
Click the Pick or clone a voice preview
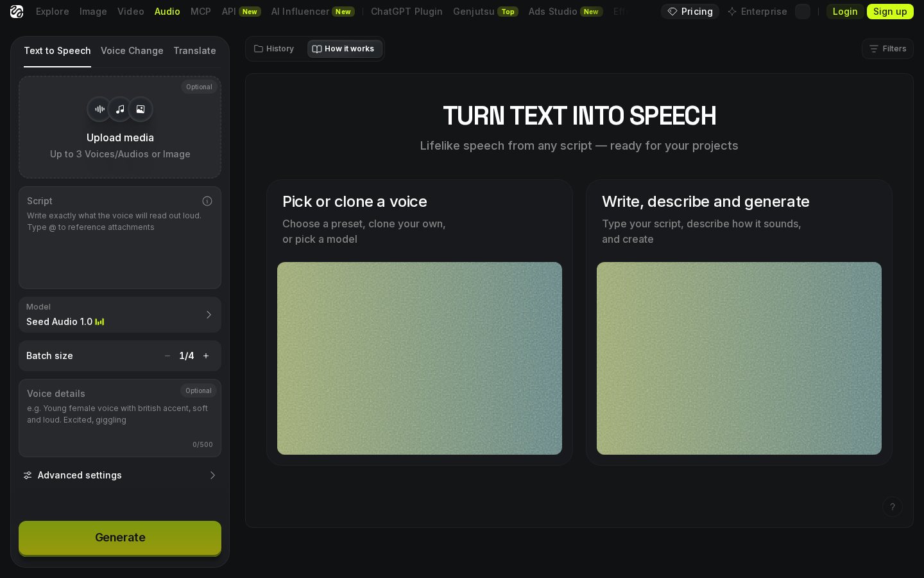click(420, 358)
